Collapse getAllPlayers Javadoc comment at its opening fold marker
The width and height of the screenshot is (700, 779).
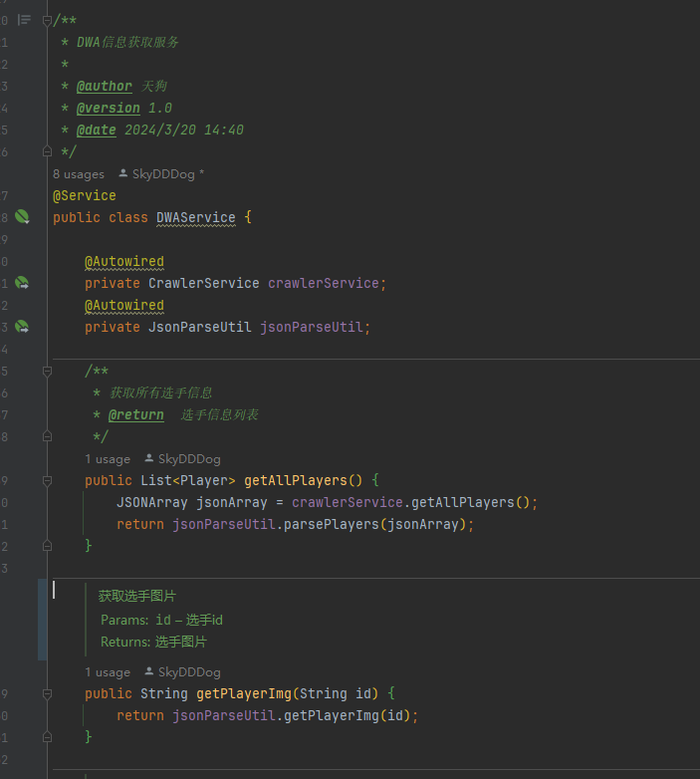[47, 372]
